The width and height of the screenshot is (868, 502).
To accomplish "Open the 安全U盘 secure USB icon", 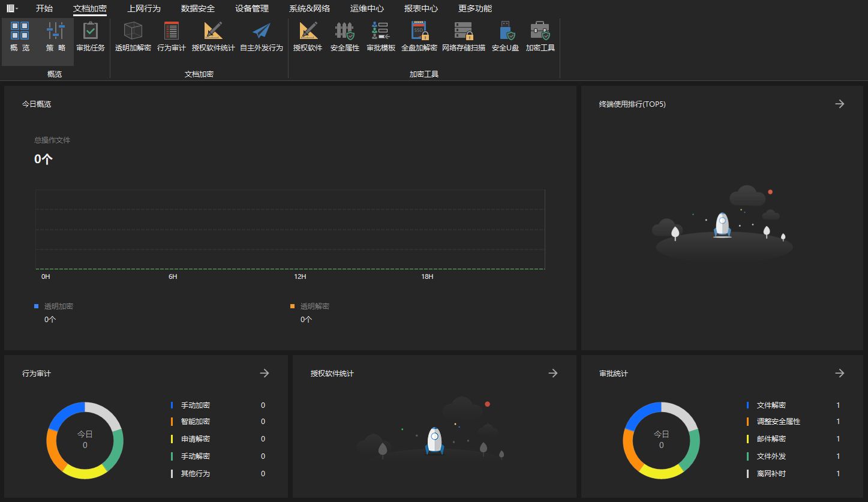I will (x=505, y=37).
